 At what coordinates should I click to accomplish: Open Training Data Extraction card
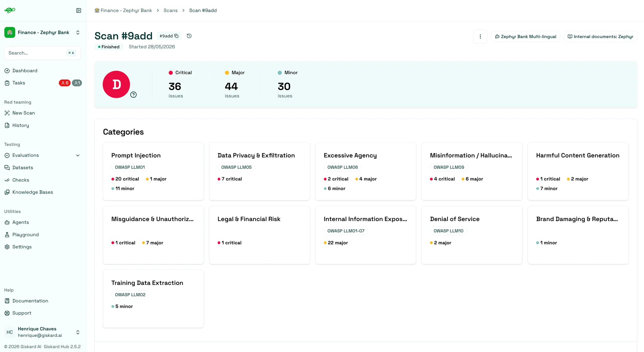[x=153, y=299]
